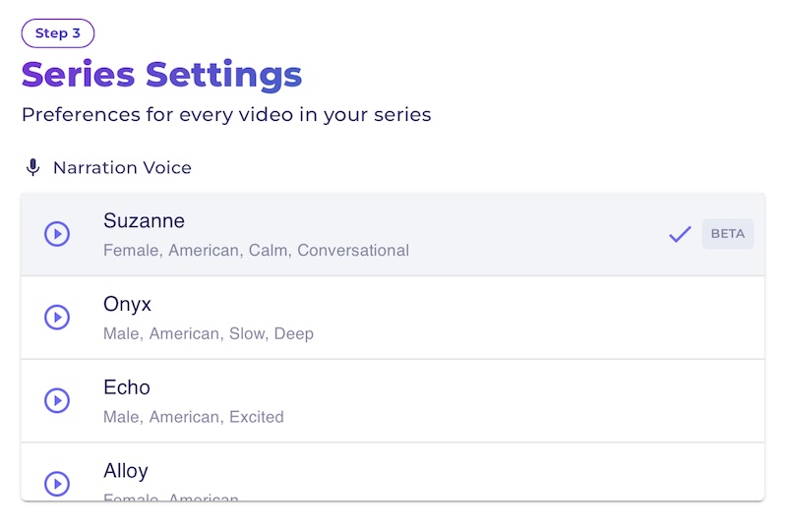
Task: Click the checkmark on Suzanne row
Action: pos(680,234)
